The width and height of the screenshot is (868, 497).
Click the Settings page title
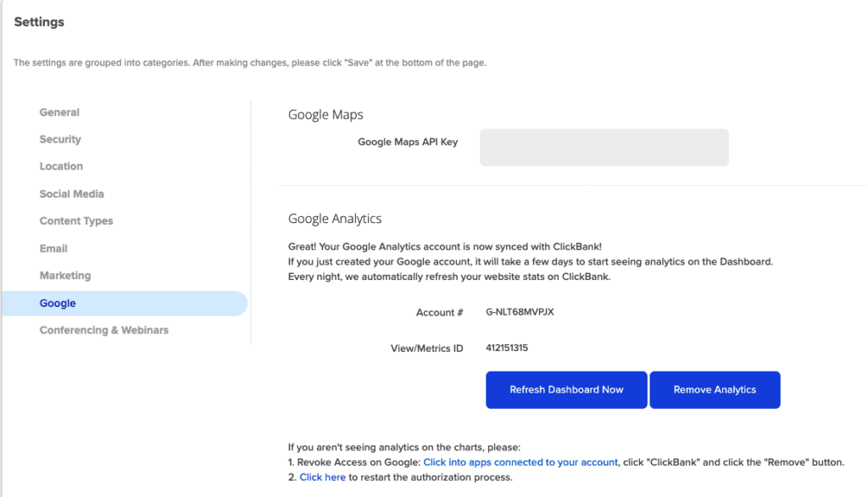click(x=39, y=22)
